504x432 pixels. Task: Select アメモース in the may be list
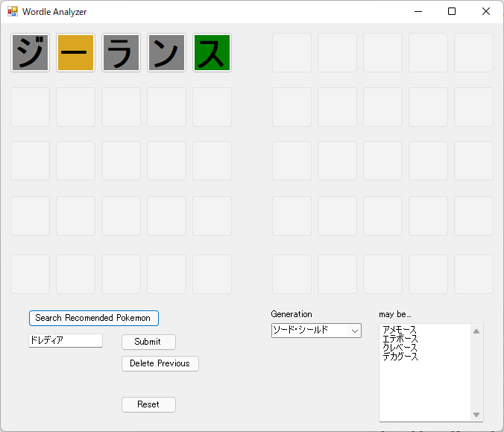click(x=399, y=329)
